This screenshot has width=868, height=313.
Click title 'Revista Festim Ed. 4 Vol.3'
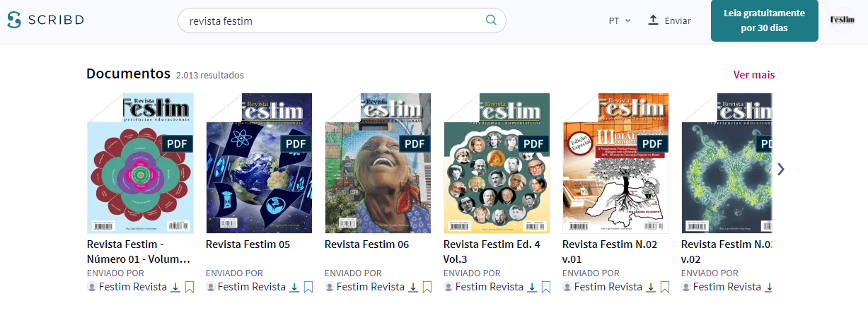492,252
